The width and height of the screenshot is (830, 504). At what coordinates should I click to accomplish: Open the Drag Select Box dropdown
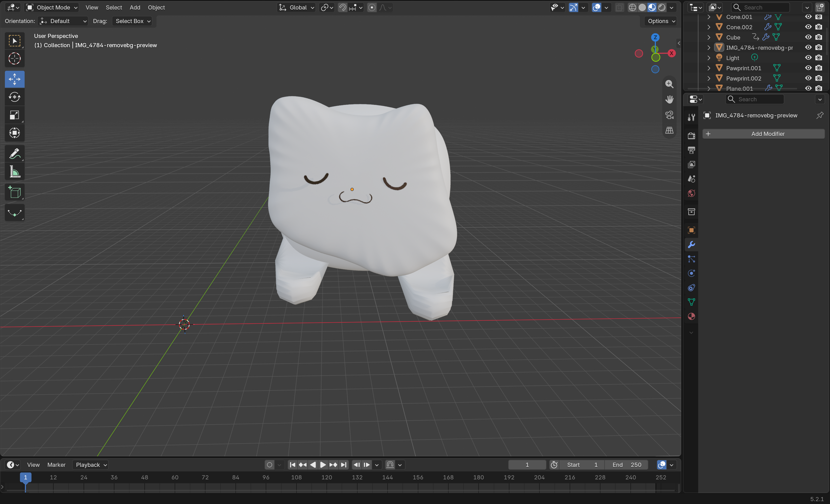[x=132, y=21]
